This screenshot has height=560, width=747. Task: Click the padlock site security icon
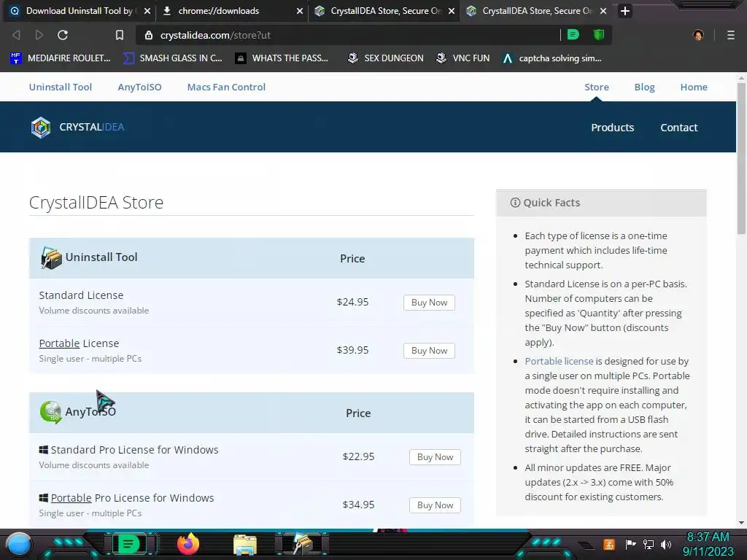click(x=149, y=35)
